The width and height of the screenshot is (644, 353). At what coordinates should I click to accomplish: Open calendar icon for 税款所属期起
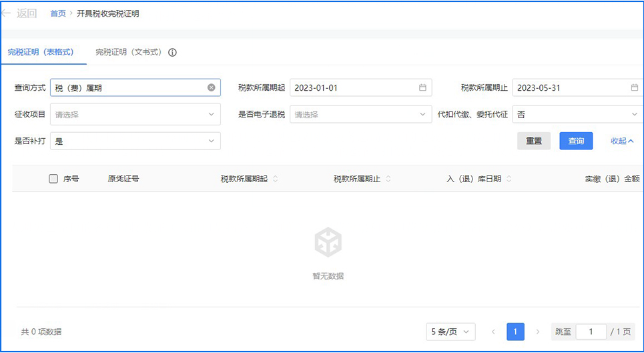[x=422, y=87]
